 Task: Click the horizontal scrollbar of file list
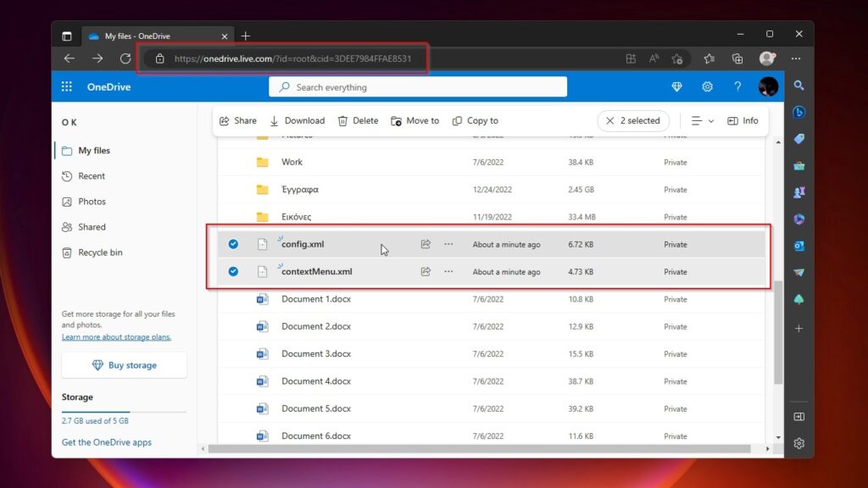pos(480,449)
